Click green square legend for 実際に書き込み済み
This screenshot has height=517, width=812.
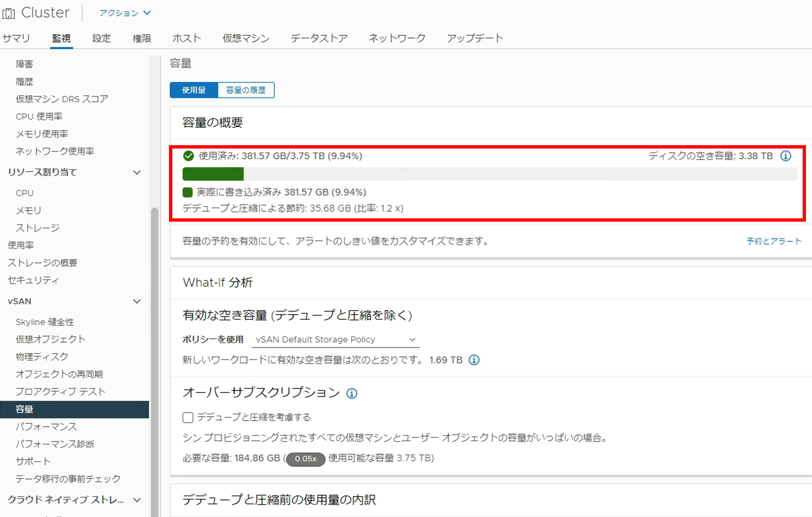point(188,192)
